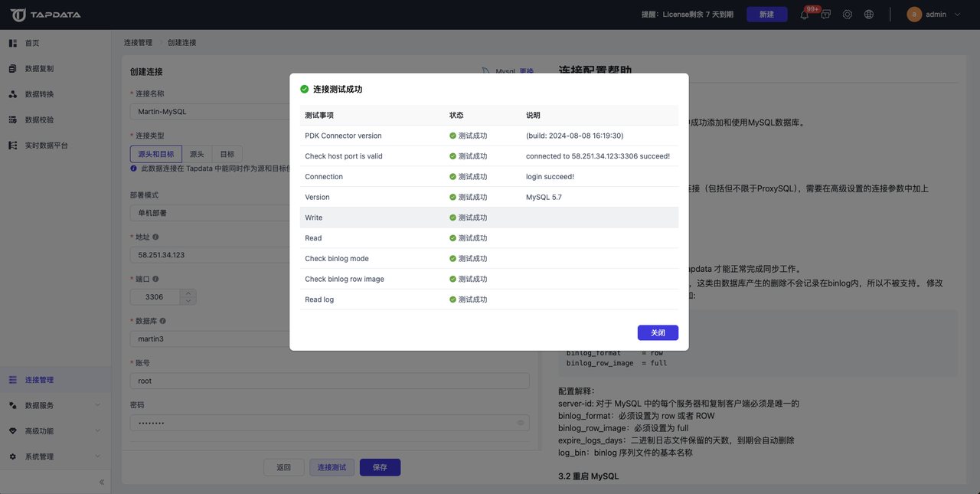
Task: Click the 地址 info tooltip icon
Action: pyautogui.click(x=155, y=237)
